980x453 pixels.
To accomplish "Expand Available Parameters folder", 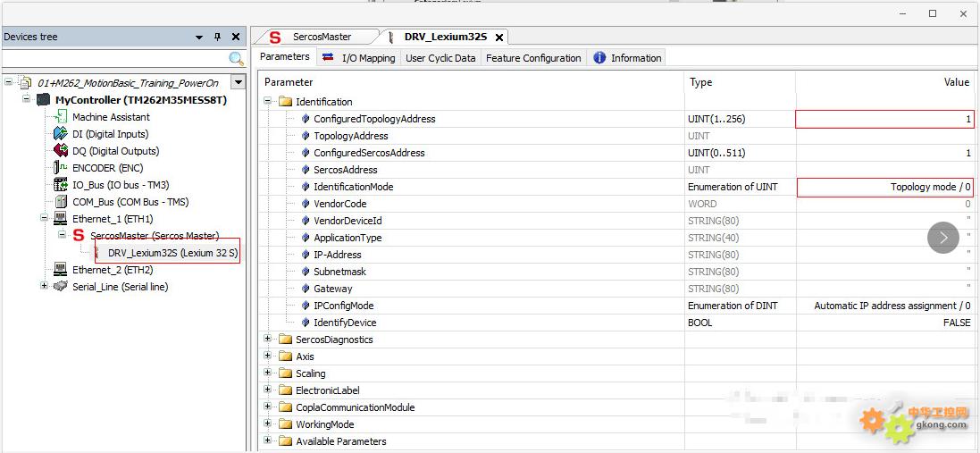I will pos(268,440).
